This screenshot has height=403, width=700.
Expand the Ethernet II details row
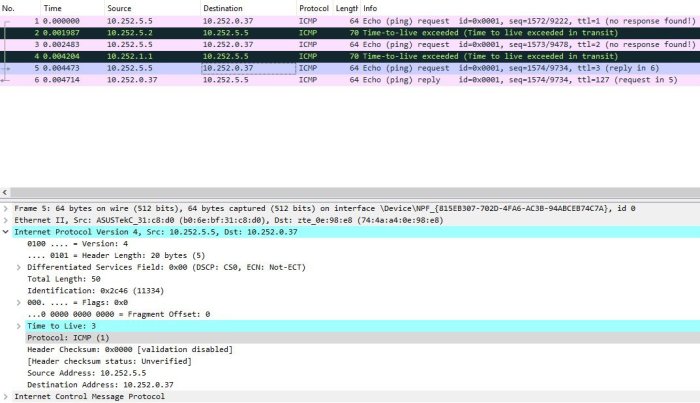click(x=5, y=220)
